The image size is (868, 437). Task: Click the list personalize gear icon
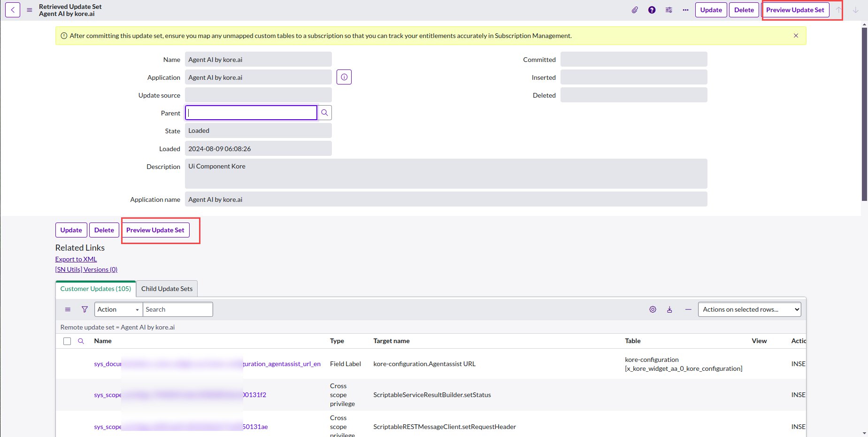pyautogui.click(x=653, y=309)
